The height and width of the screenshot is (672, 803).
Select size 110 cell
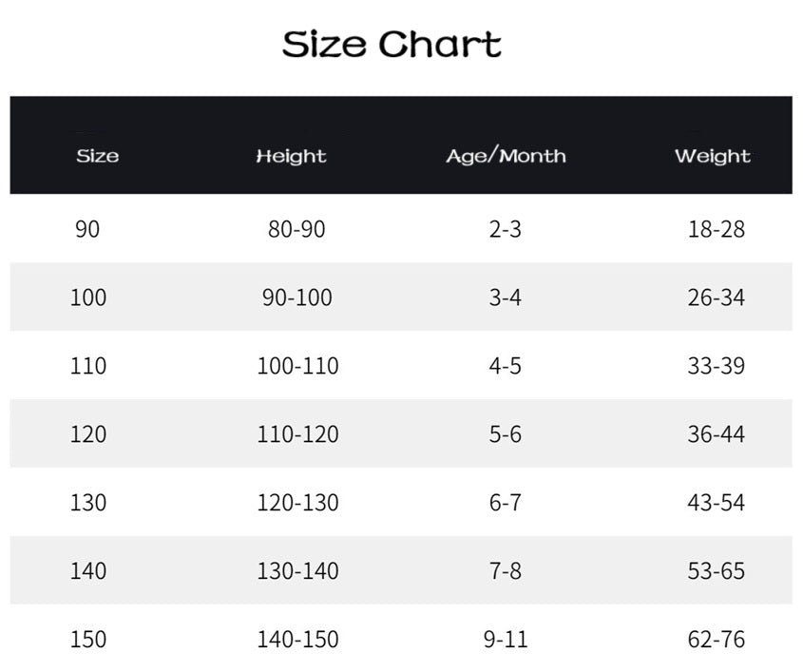click(x=88, y=366)
